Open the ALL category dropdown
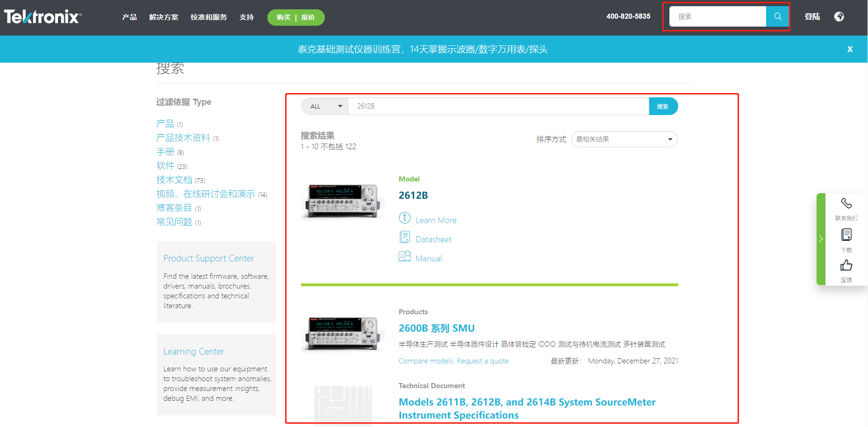Screen dimensions: 868x427 [325, 107]
